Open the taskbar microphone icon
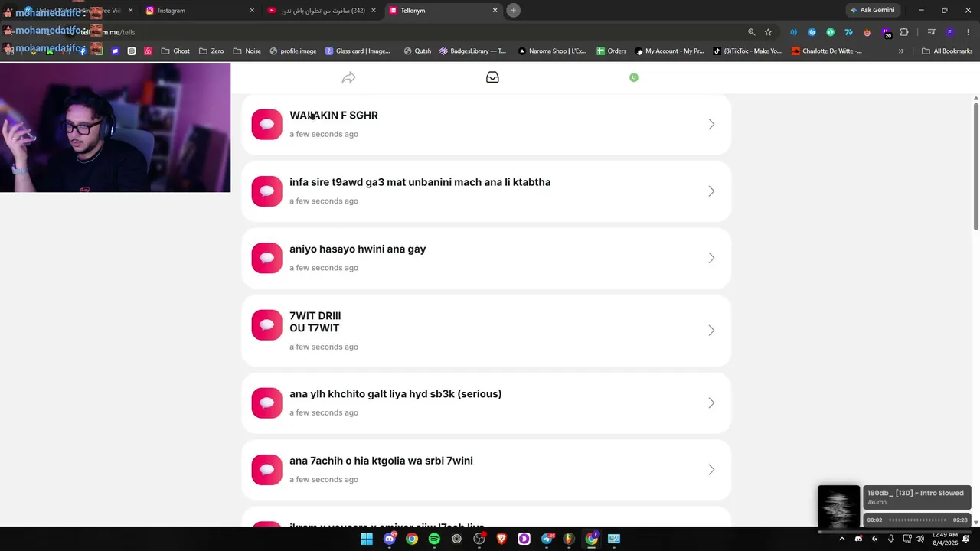The image size is (980, 551). 890,539
